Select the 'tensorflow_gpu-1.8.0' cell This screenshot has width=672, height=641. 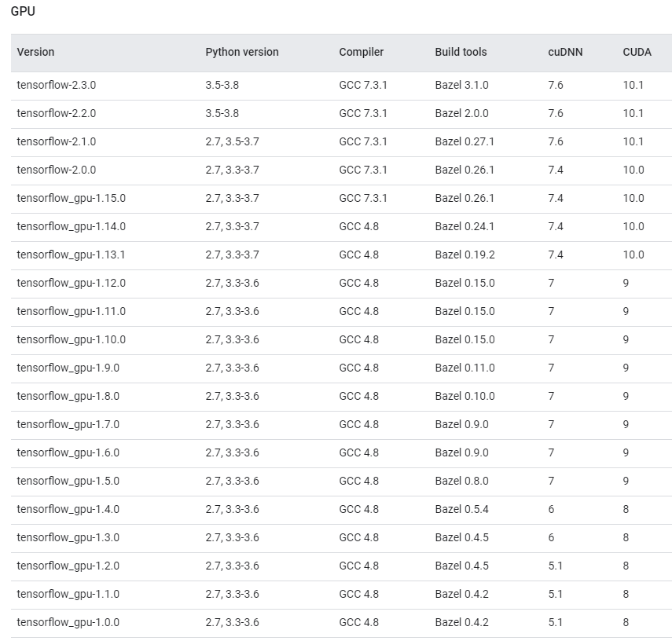click(x=68, y=397)
